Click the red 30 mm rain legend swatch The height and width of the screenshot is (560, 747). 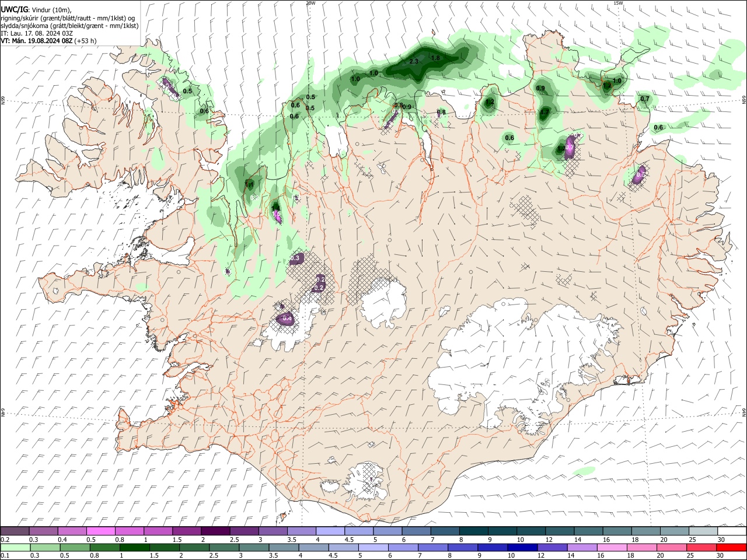(x=732, y=547)
